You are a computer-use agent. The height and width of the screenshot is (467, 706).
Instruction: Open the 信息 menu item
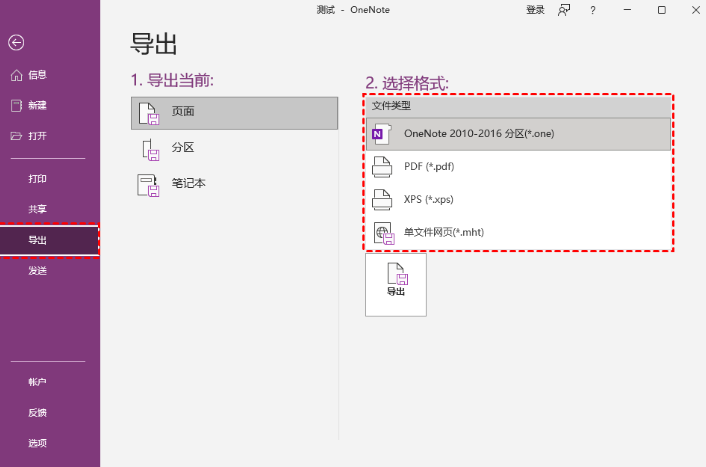[50, 75]
